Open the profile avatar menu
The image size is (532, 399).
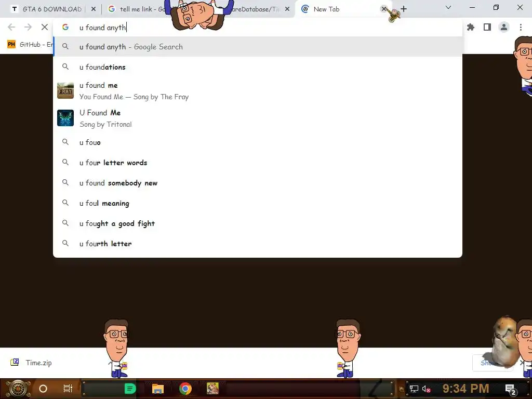(x=504, y=27)
